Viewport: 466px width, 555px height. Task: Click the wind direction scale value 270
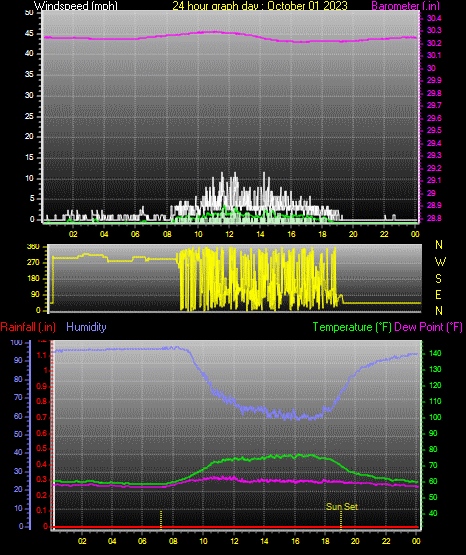[x=33, y=262]
